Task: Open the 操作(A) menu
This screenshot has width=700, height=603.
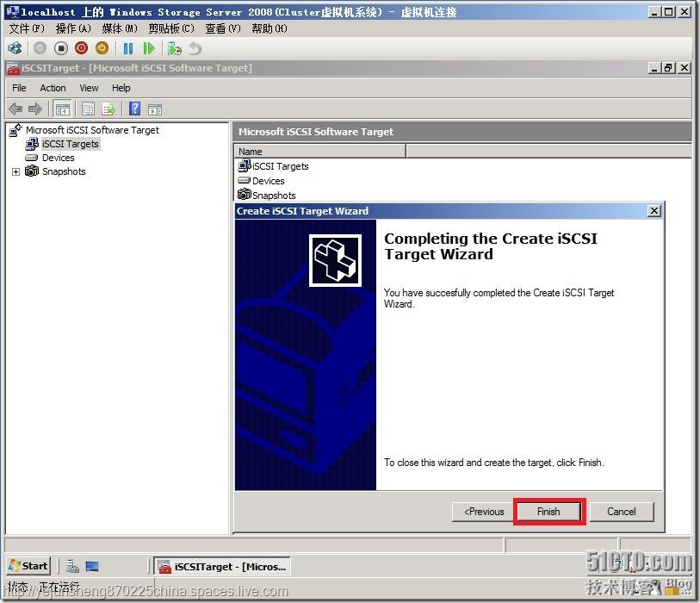Action: coord(73,28)
